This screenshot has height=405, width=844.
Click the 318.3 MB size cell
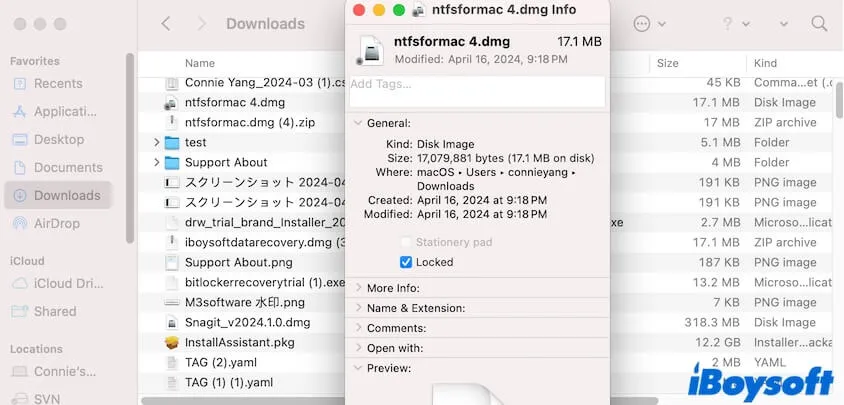(x=713, y=323)
